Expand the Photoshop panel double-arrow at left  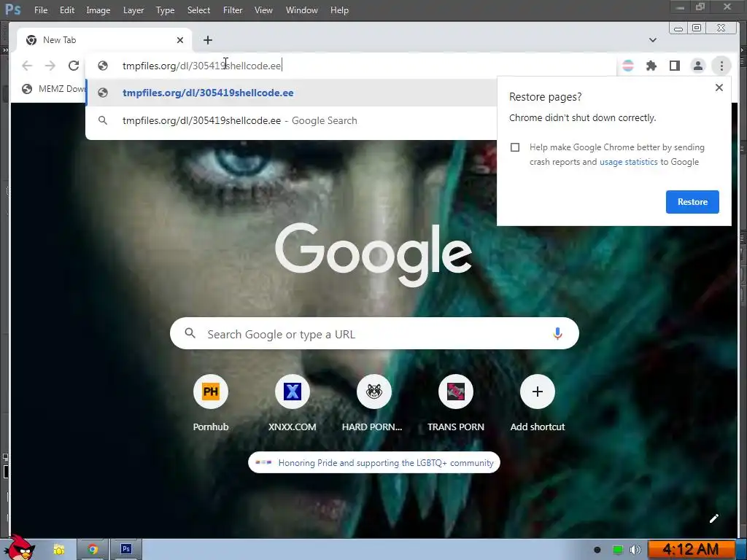coord(5,50)
